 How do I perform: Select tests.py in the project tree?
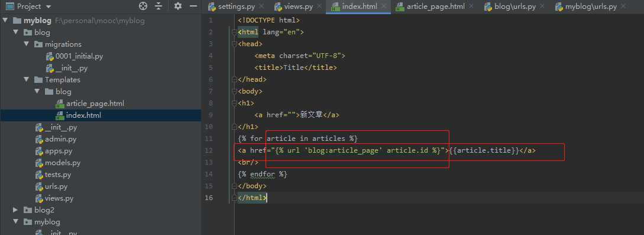pos(57,175)
